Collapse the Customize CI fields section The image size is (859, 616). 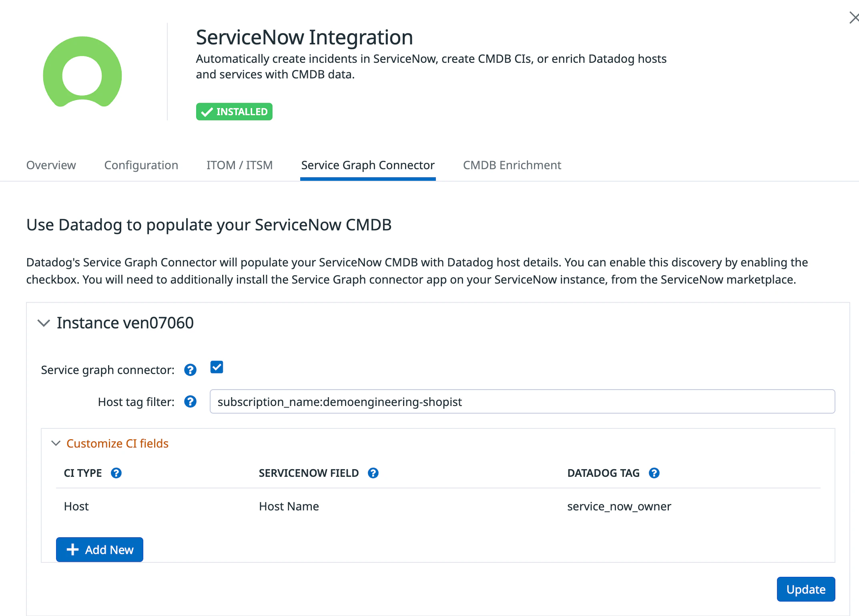(56, 443)
